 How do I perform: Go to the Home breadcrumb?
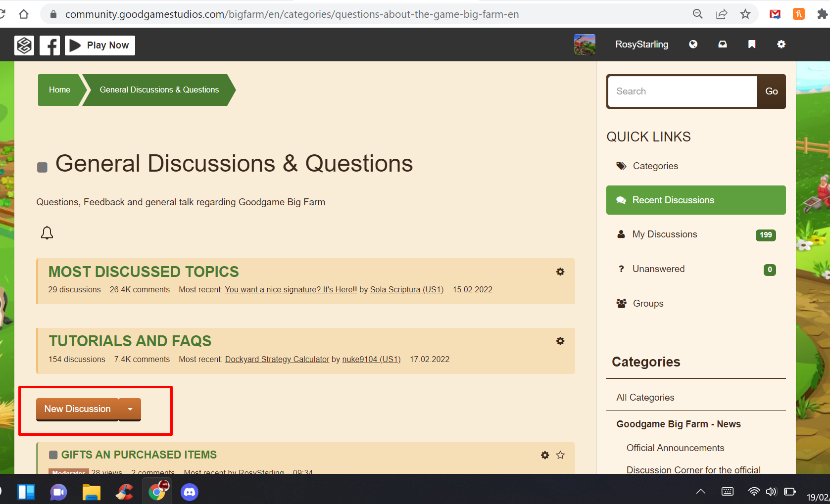[x=59, y=90]
